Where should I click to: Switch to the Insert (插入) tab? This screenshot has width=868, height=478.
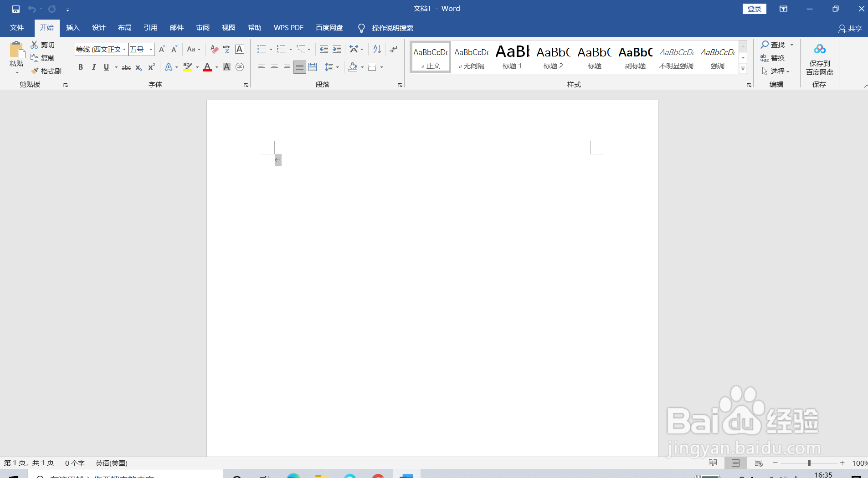tap(73, 28)
